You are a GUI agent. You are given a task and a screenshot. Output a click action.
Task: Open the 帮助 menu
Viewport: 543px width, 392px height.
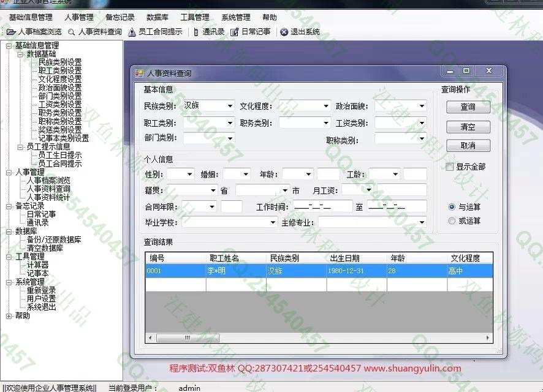[x=270, y=17]
